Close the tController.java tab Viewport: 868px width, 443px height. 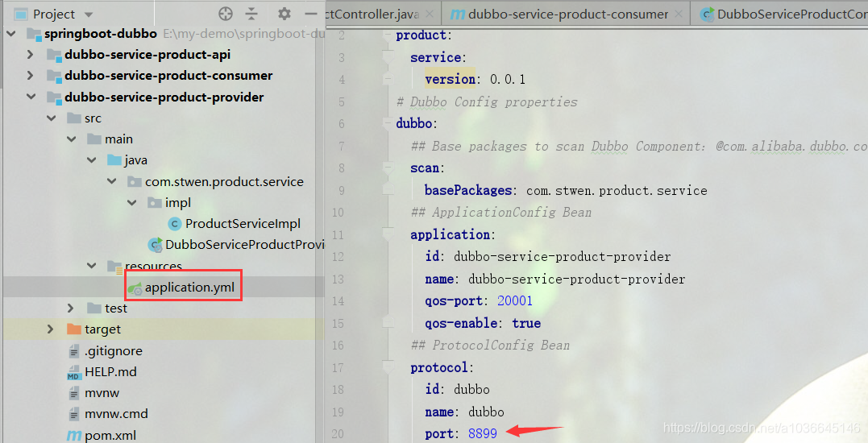click(x=430, y=14)
